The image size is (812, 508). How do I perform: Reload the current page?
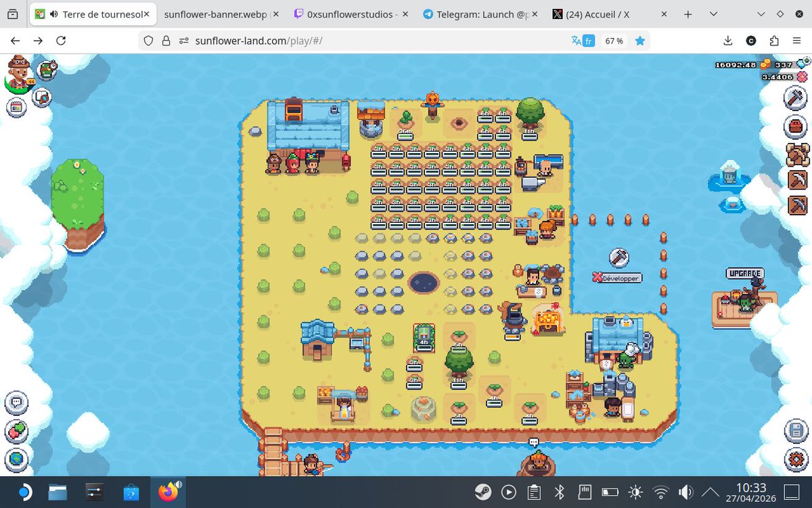click(61, 41)
